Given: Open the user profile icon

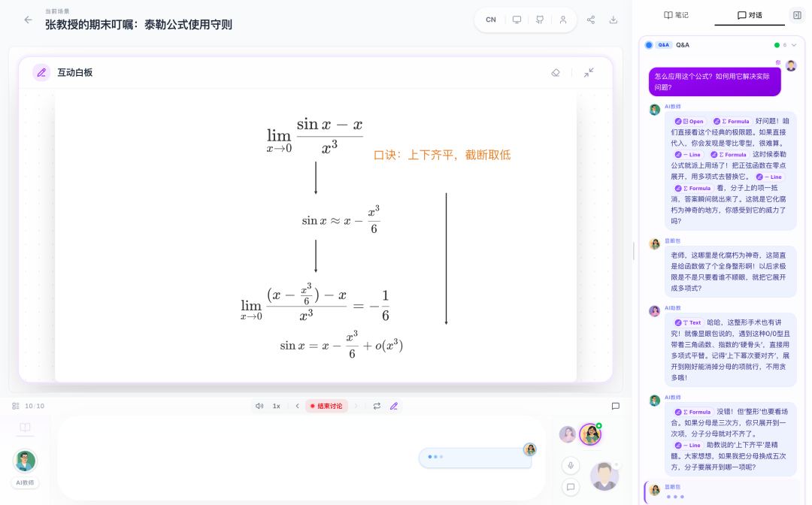Looking at the screenshot, I should point(563,20).
